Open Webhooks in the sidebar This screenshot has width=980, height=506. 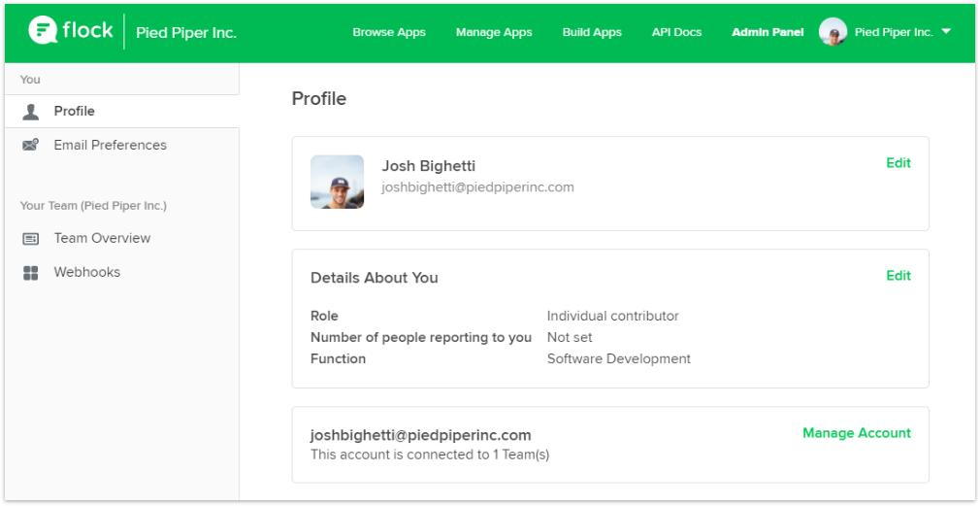coord(122,273)
